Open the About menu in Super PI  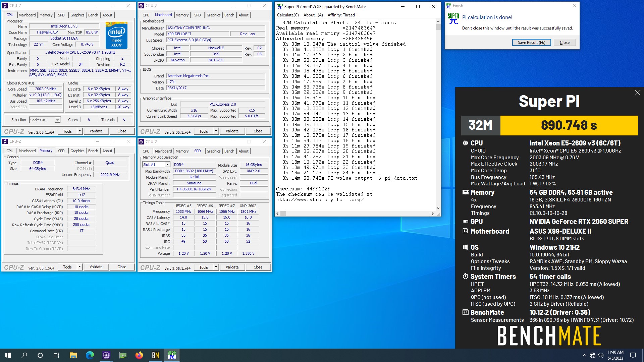coord(313,15)
